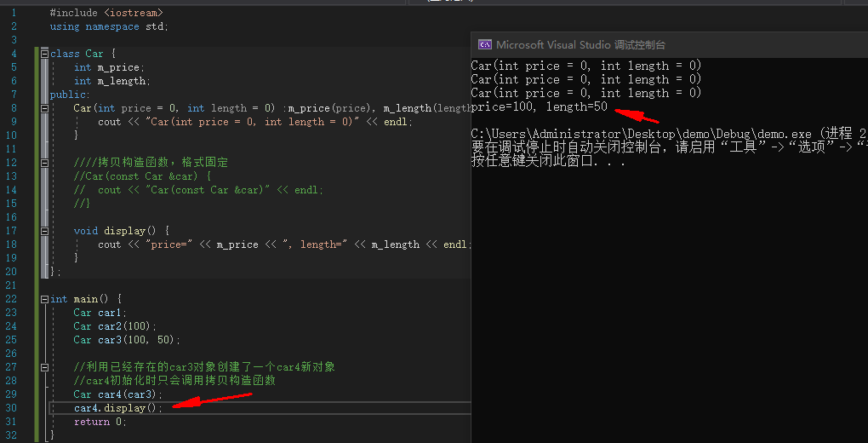The width and height of the screenshot is (868, 443).
Task: Place cursor on the return 0 statement
Action: (x=100, y=422)
